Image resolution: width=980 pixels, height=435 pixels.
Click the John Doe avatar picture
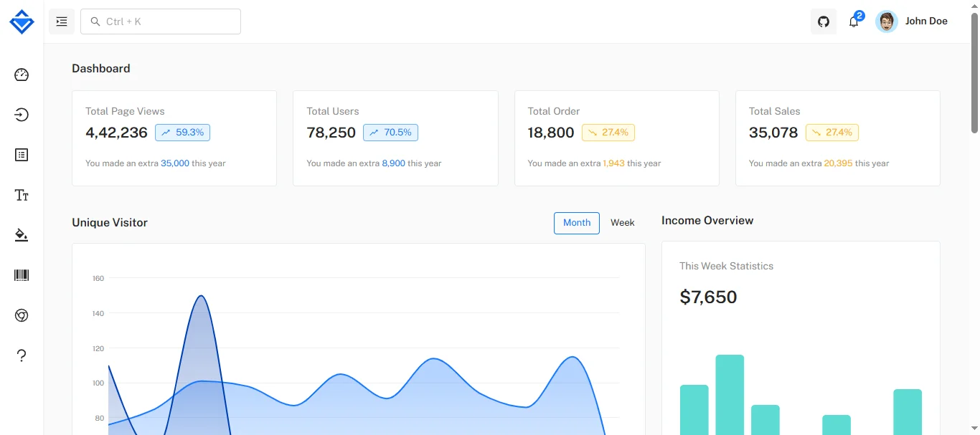[x=887, y=21]
